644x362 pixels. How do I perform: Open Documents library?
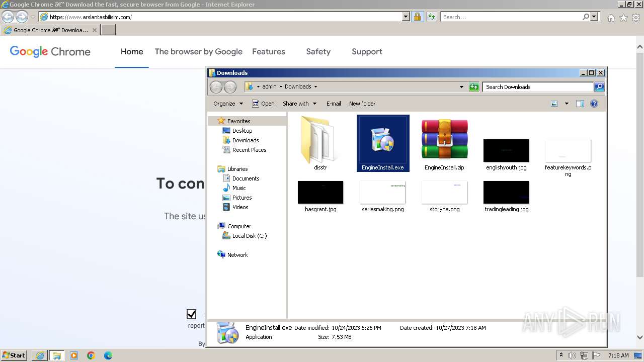[x=246, y=178]
